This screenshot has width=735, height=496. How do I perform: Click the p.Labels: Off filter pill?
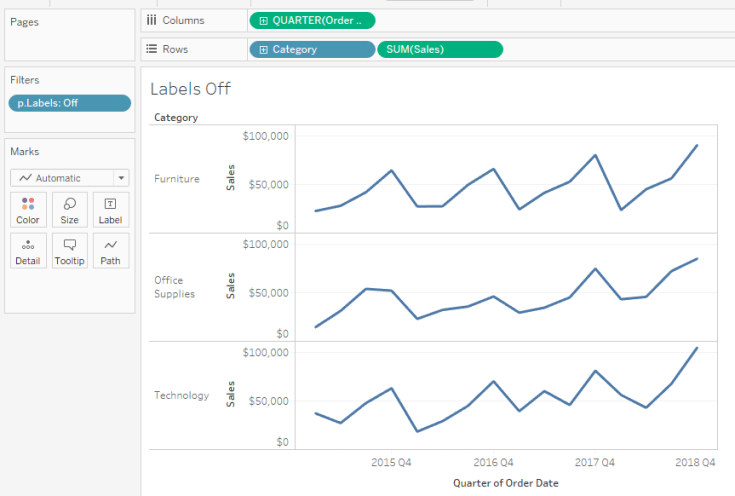coord(69,102)
